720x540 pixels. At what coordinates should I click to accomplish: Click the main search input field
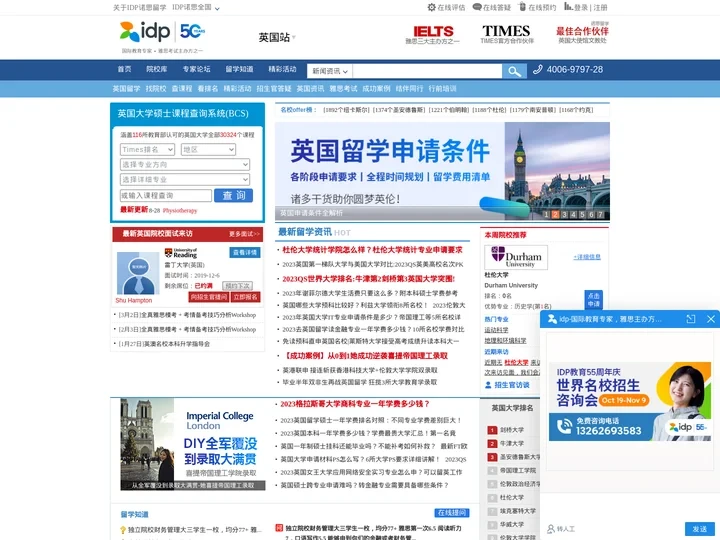427,71
